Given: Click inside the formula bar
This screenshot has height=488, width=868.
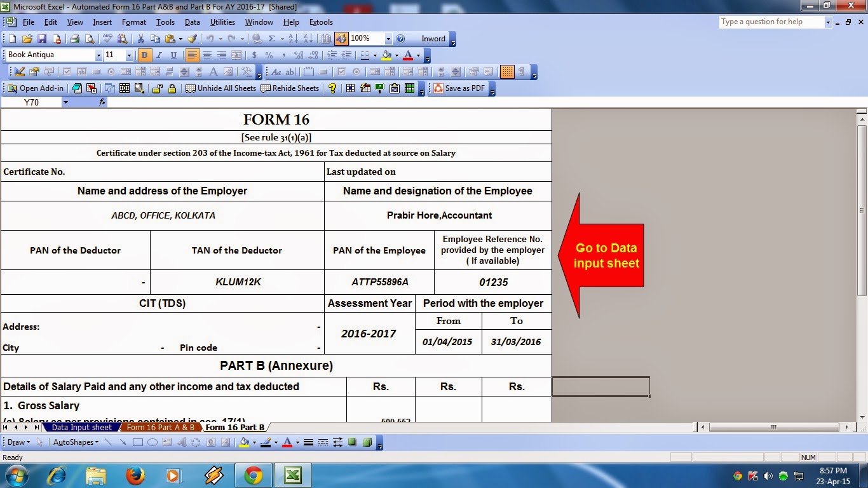Looking at the screenshot, I should 487,102.
